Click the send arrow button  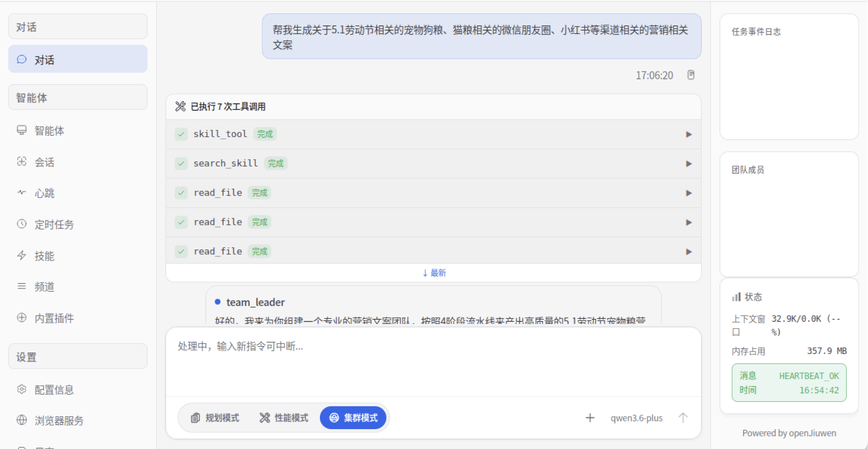[x=683, y=418]
